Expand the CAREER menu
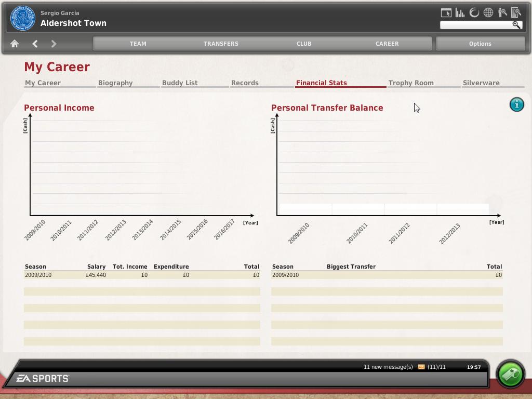 [387, 44]
